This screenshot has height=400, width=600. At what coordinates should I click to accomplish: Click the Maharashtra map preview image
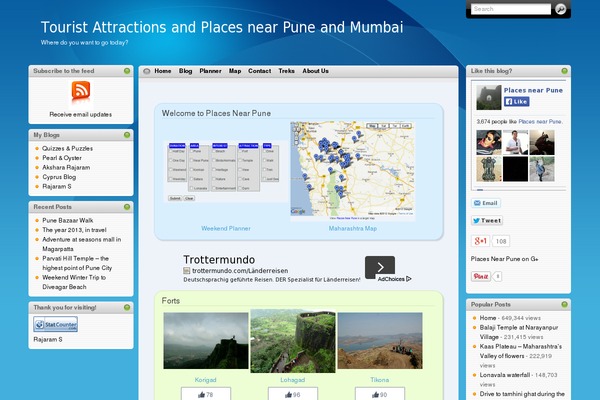pos(352,171)
